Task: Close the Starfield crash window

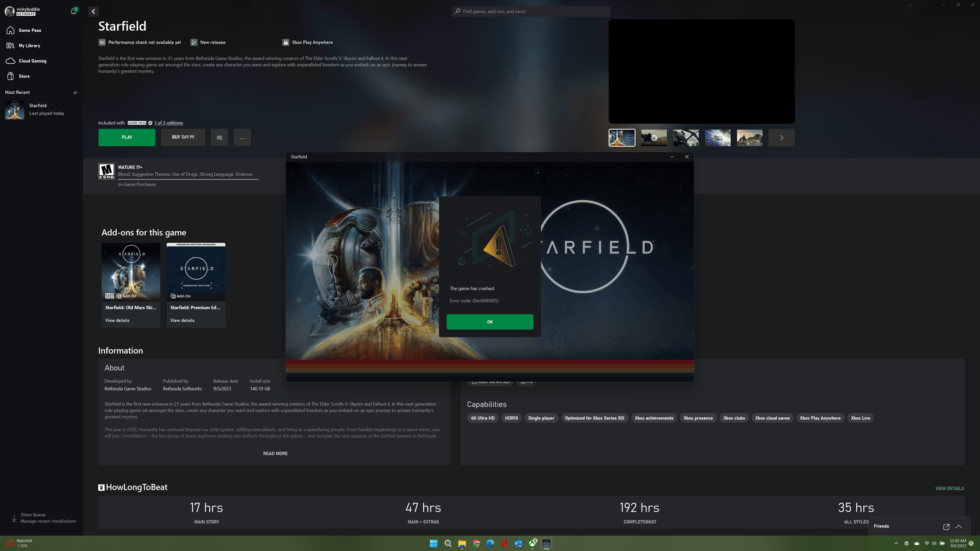Action: point(687,157)
